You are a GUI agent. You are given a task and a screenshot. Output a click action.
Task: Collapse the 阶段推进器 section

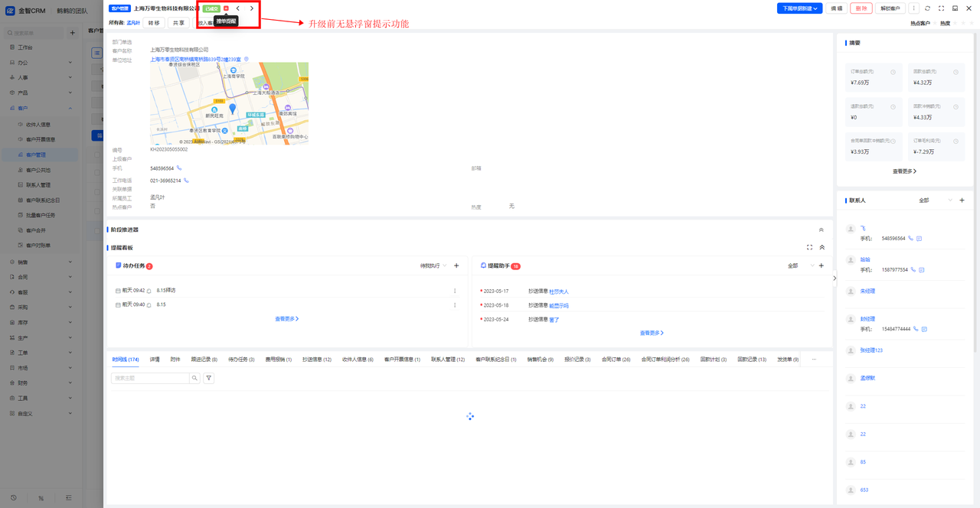click(x=822, y=230)
